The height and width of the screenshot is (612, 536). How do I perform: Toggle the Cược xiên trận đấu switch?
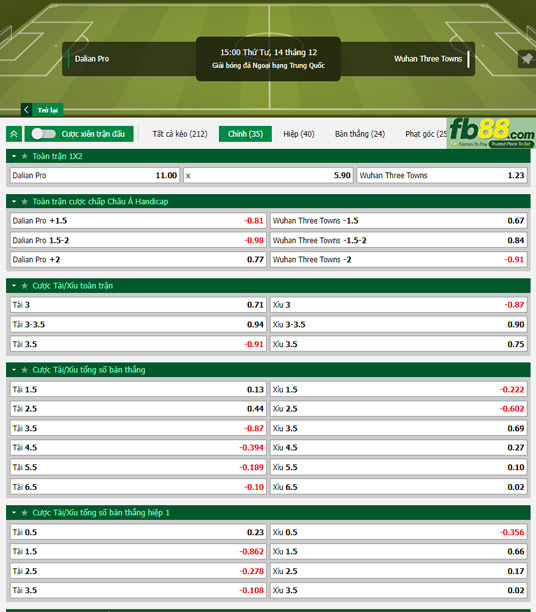(43, 134)
